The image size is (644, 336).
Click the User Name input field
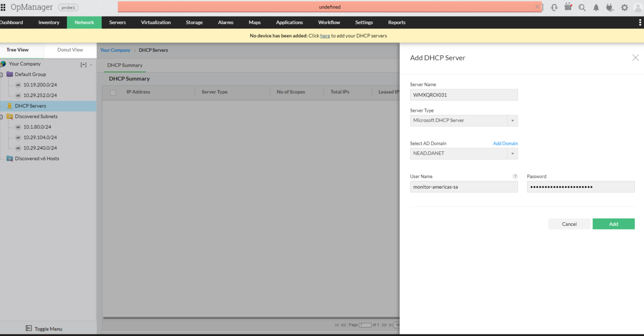464,187
